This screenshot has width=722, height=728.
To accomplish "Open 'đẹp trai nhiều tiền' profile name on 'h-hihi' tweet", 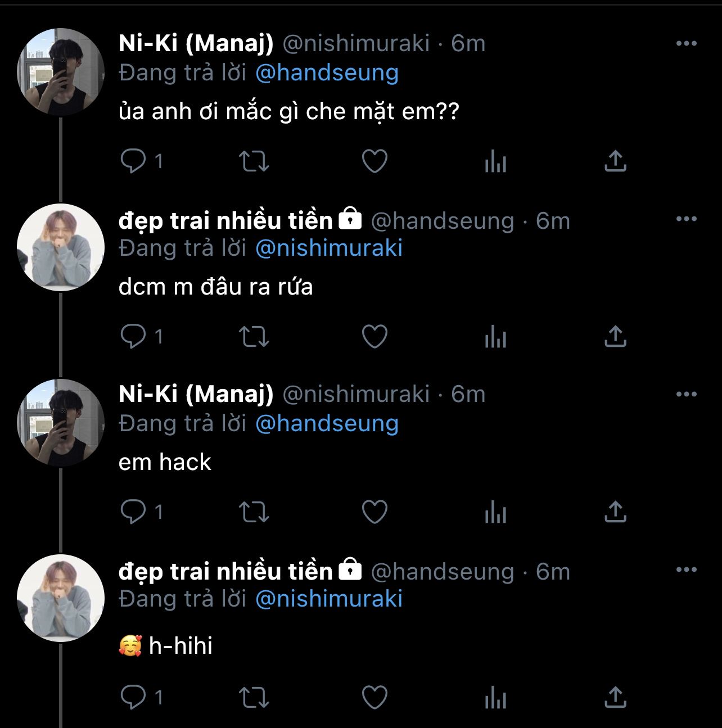I will click(x=225, y=571).
